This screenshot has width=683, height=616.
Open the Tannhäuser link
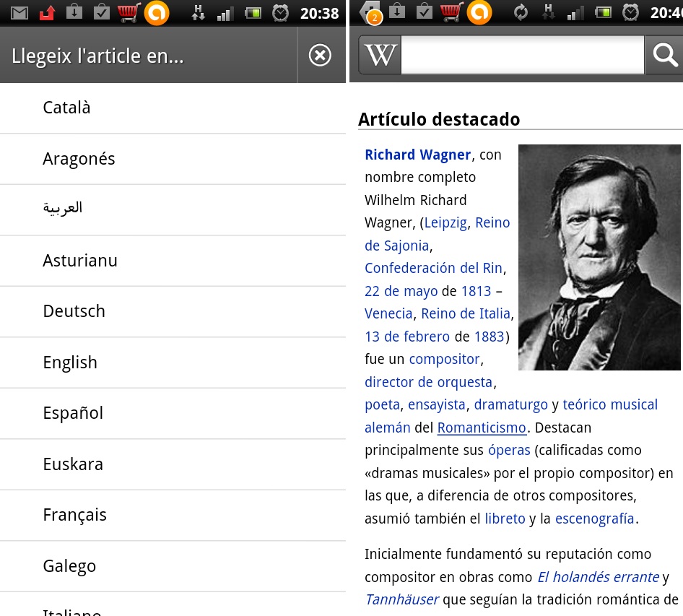(x=401, y=599)
